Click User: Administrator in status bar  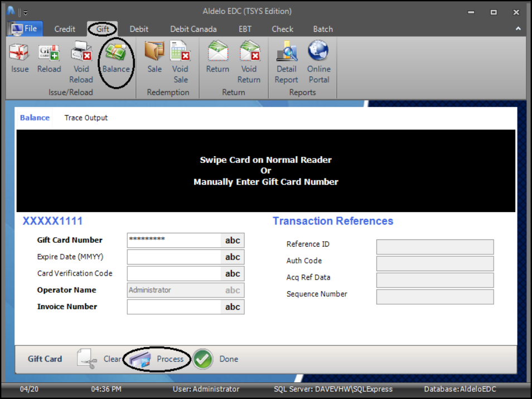pyautogui.click(x=206, y=389)
